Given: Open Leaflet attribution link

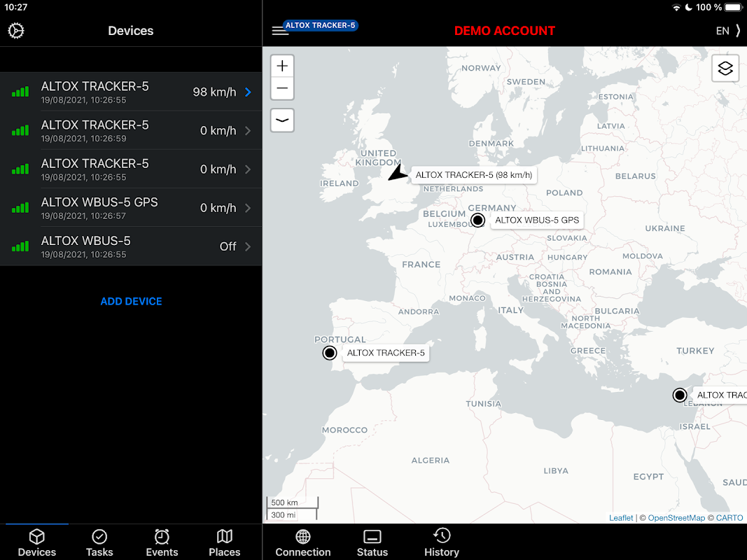Looking at the screenshot, I should click(621, 517).
